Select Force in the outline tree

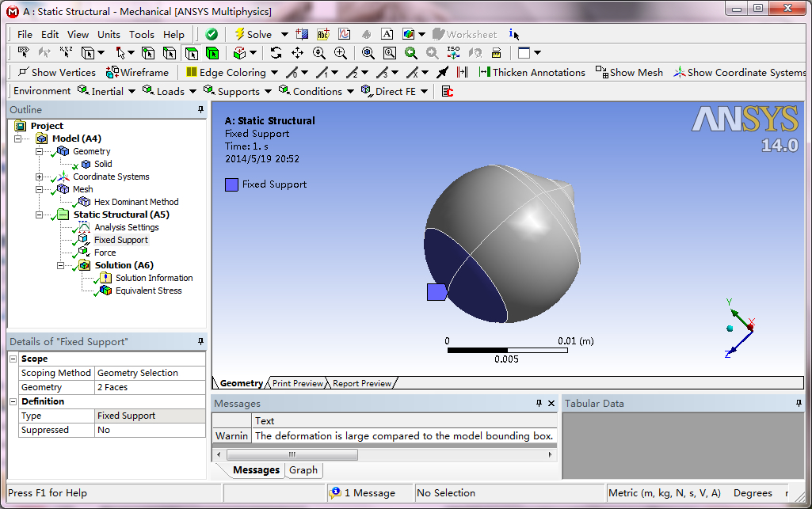[105, 253]
